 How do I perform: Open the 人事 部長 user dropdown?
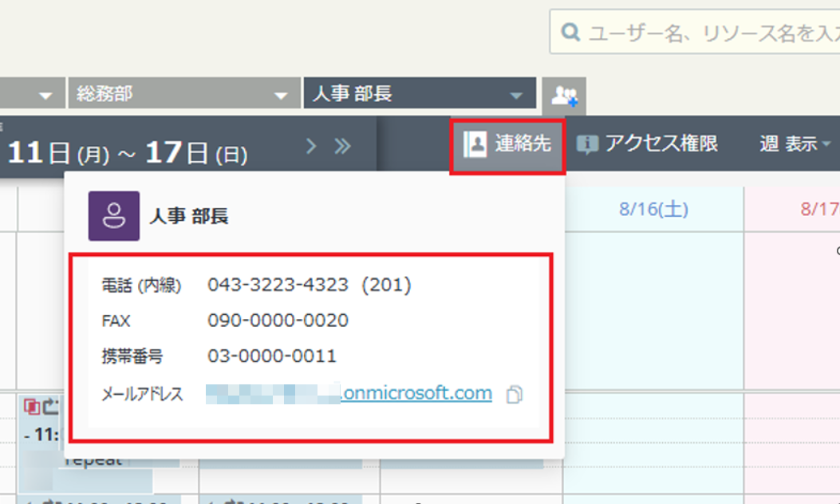tap(420, 93)
